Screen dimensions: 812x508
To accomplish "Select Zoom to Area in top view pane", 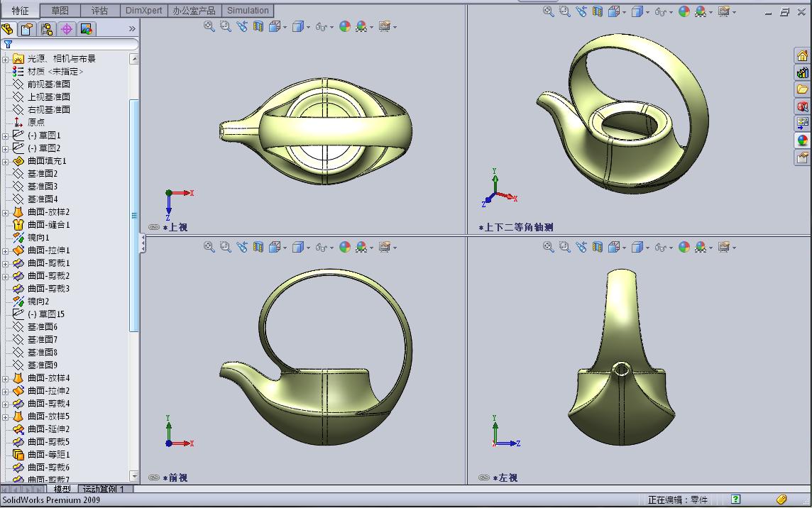I will 225,26.
